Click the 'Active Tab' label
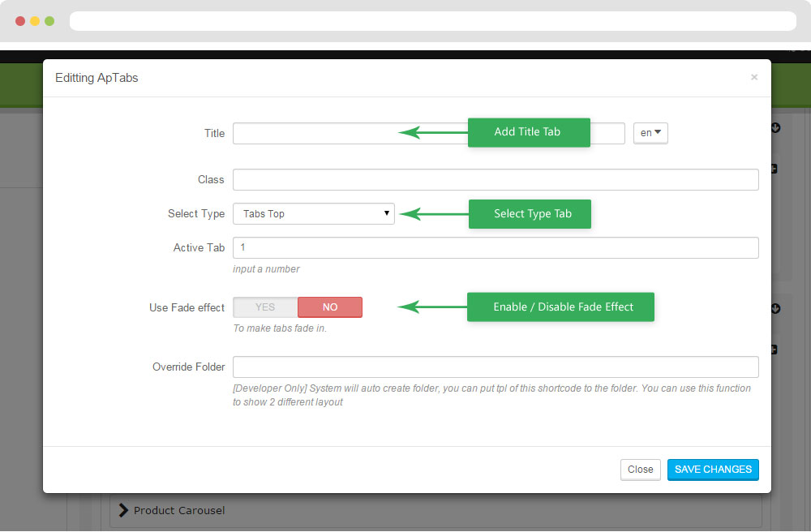Image resolution: width=811 pixels, height=532 pixels. [x=200, y=247]
